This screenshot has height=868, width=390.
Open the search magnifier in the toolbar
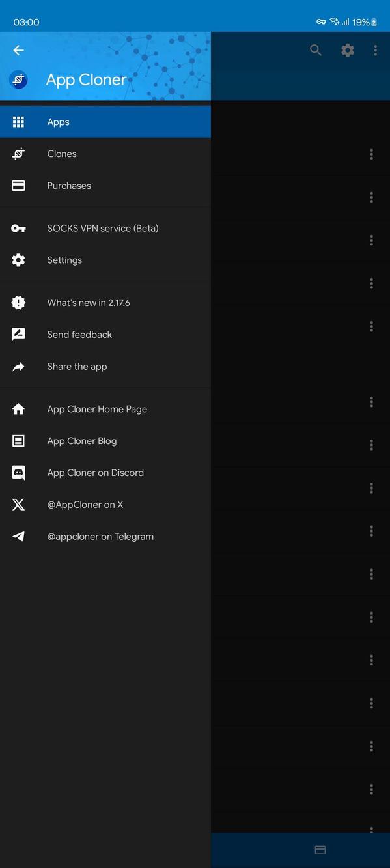(x=315, y=50)
